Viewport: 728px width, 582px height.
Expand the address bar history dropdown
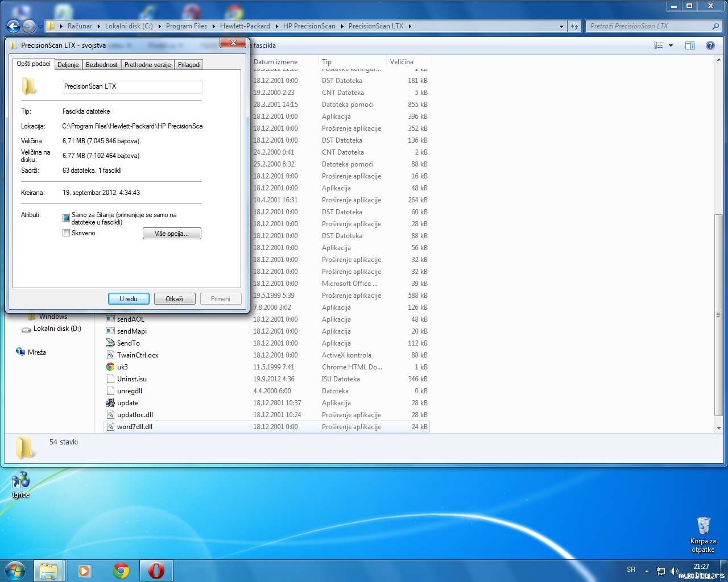tap(561, 26)
